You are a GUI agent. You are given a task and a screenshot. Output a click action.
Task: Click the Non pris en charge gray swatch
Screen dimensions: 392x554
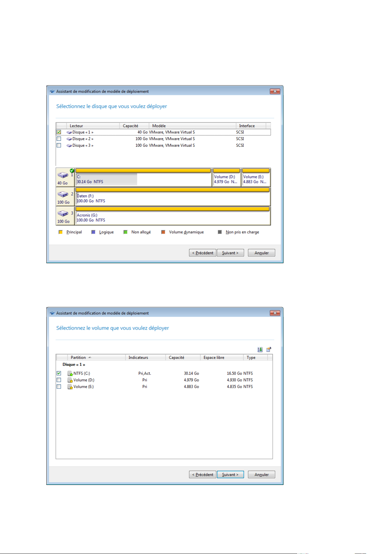[x=220, y=232]
